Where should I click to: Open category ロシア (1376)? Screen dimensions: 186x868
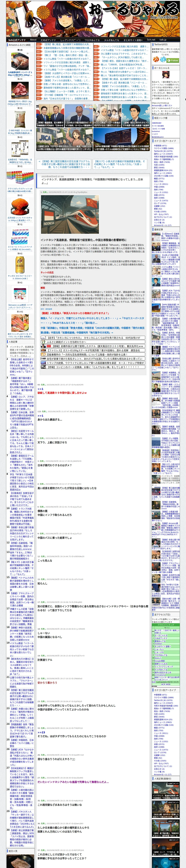tap(160, 203)
